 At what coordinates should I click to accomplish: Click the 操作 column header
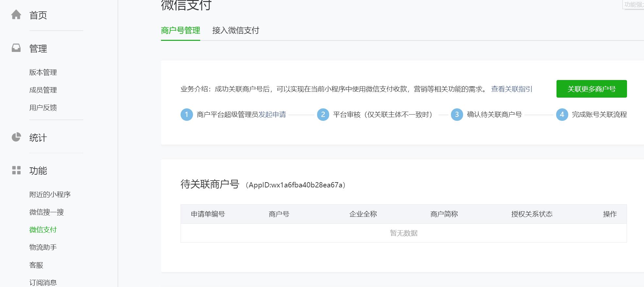click(x=610, y=214)
